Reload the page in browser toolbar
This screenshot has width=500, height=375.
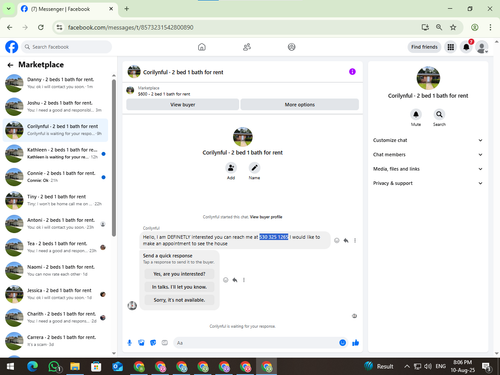click(41, 27)
